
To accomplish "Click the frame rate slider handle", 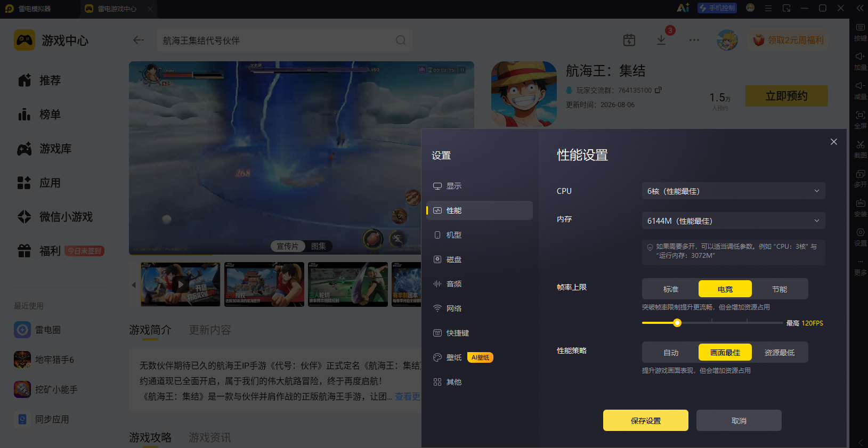I will click(677, 323).
